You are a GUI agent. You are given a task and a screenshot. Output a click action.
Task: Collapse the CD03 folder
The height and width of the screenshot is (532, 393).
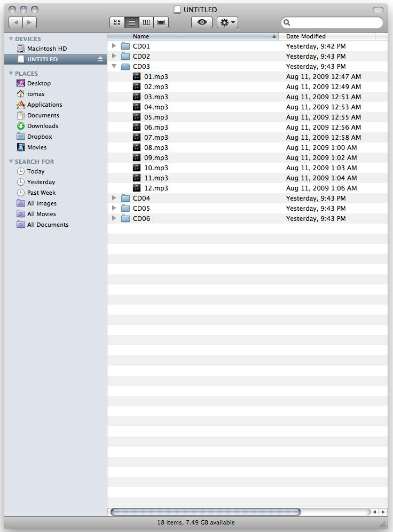(x=114, y=67)
